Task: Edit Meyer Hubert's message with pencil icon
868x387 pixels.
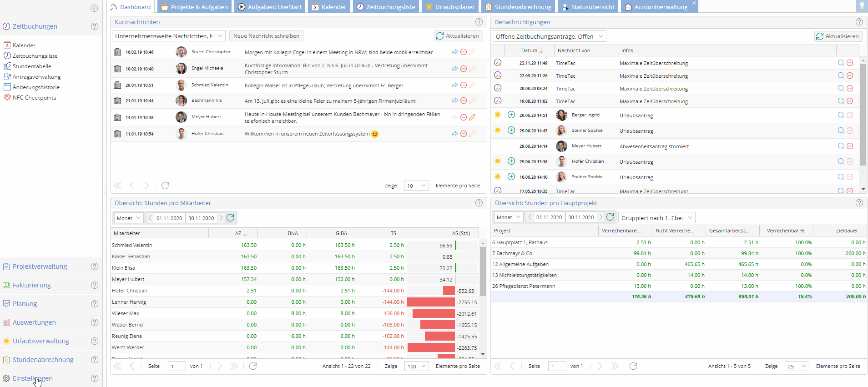Action: click(x=472, y=117)
